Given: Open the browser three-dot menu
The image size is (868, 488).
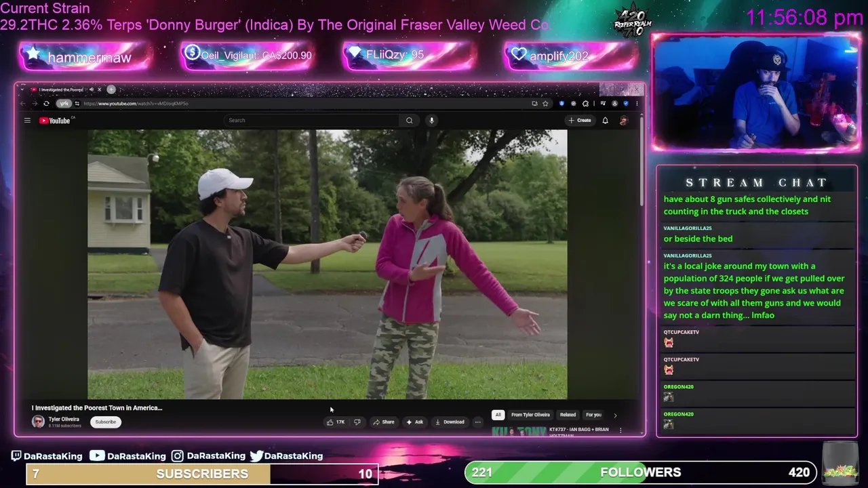Looking at the screenshot, I should [636, 104].
